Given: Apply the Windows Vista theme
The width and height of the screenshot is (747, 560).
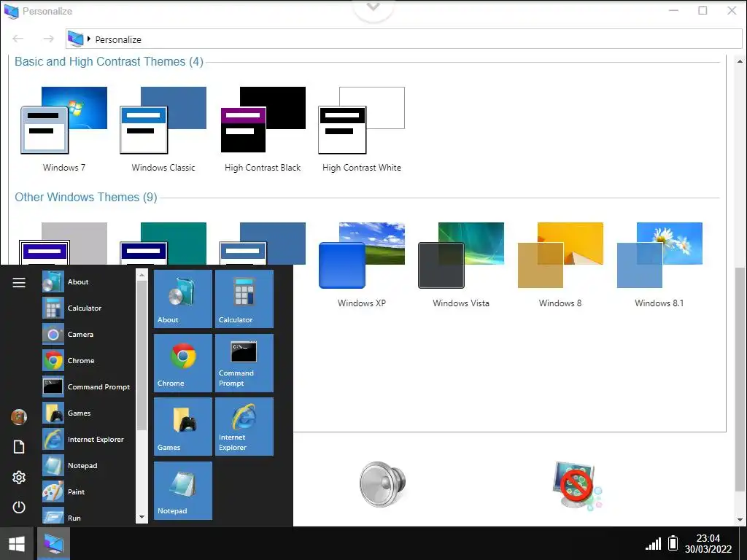Looking at the screenshot, I should click(x=461, y=265).
